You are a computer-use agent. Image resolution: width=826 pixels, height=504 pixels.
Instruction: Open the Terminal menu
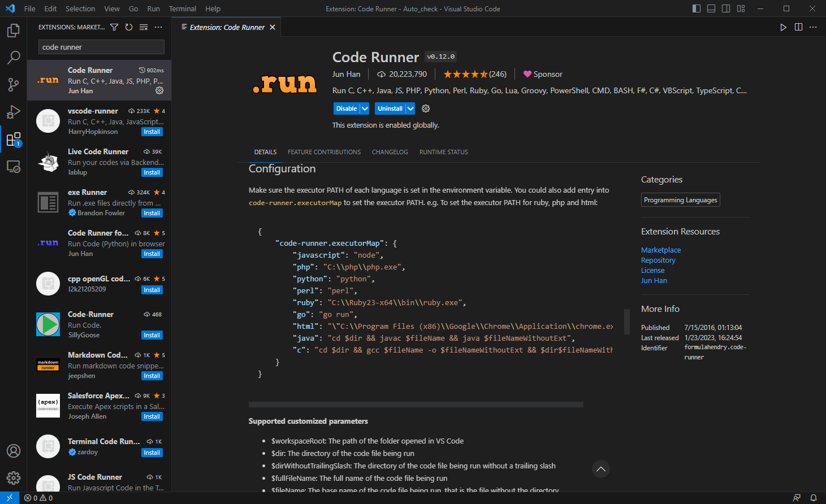(x=183, y=8)
